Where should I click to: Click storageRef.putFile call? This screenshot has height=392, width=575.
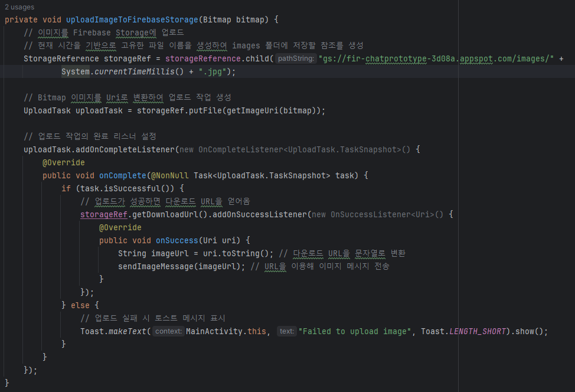pyautogui.click(x=179, y=110)
